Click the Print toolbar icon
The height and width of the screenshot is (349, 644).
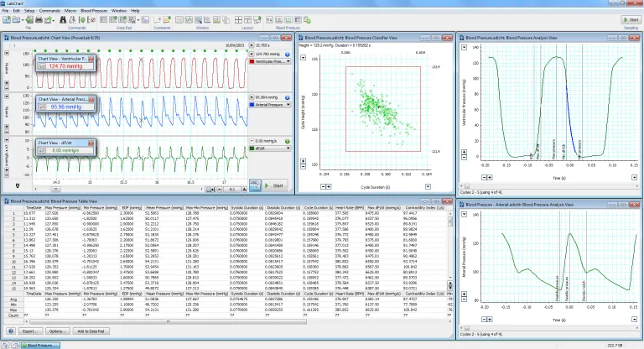point(39,20)
